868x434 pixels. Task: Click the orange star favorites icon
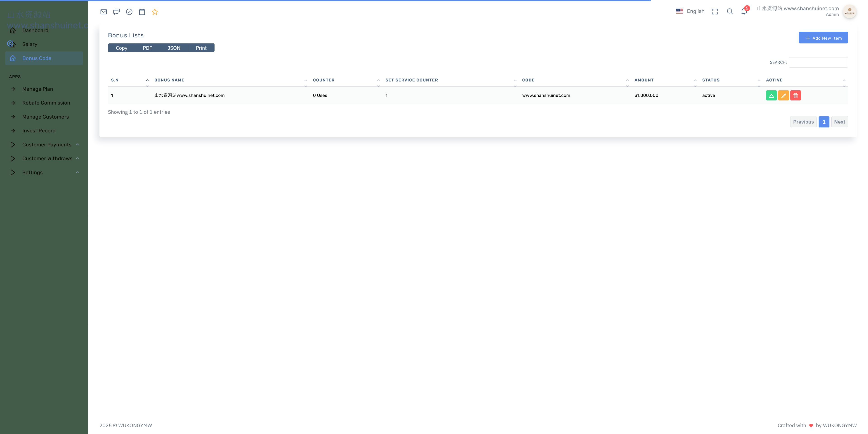[x=155, y=12]
